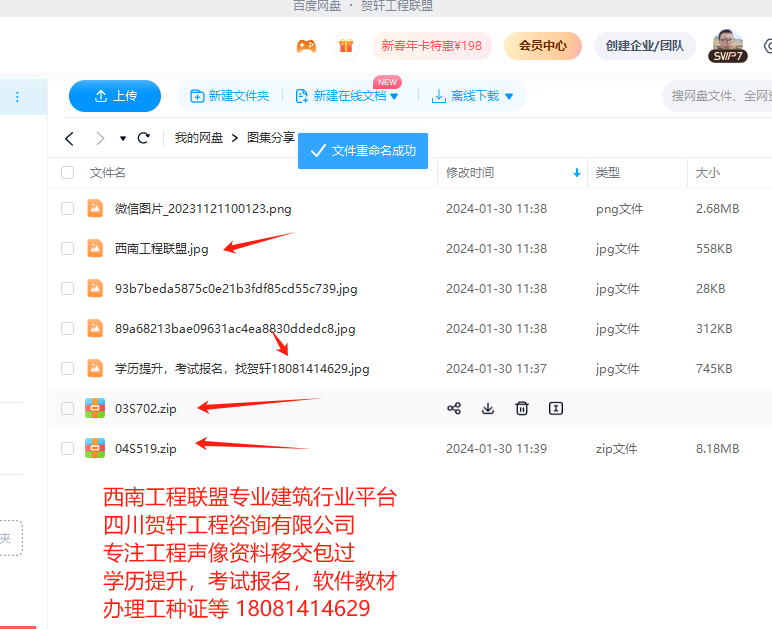
Task: Create a new folder with 新建文件夹
Action: 229,96
